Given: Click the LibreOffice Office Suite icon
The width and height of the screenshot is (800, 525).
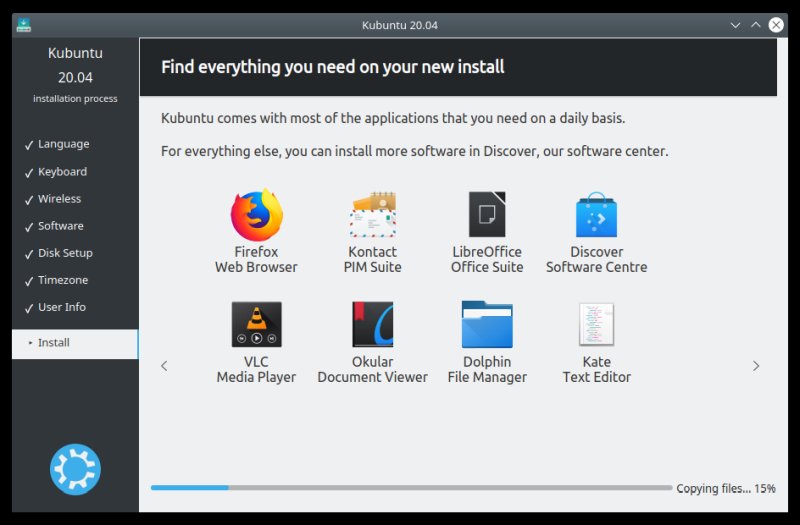Looking at the screenshot, I should coord(487,215).
